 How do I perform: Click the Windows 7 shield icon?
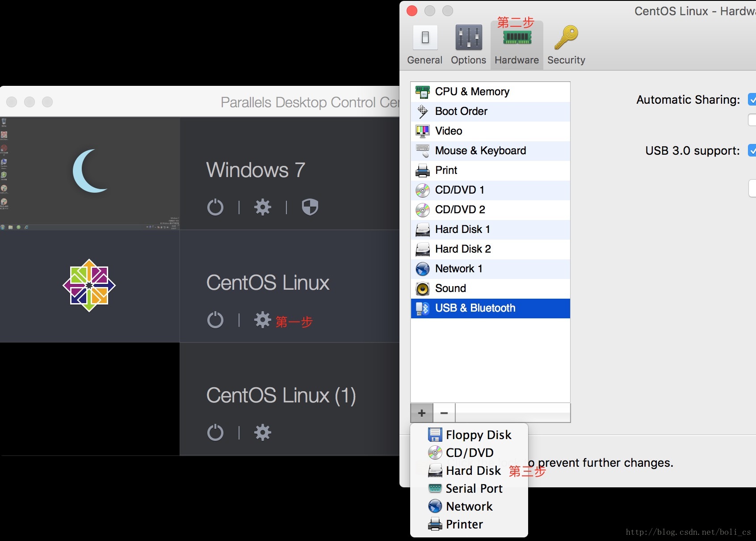[310, 207]
